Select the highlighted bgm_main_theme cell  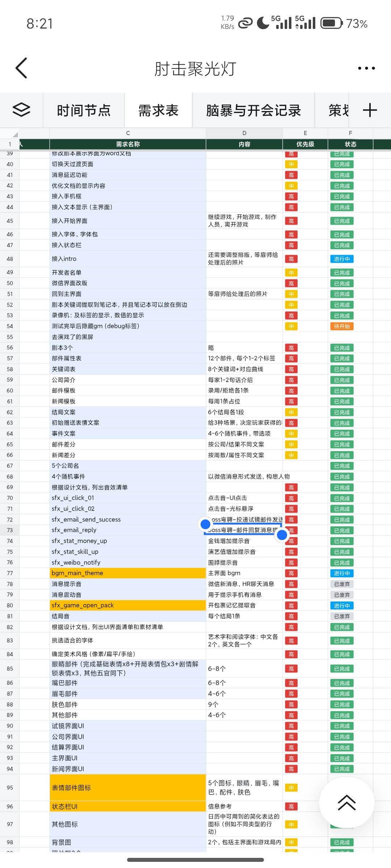pos(128,573)
